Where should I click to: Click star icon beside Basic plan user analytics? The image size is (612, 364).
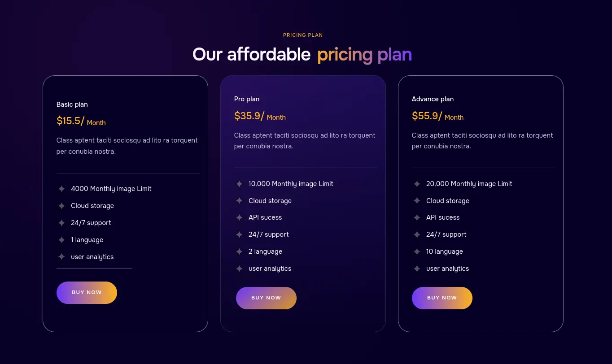[x=61, y=257]
